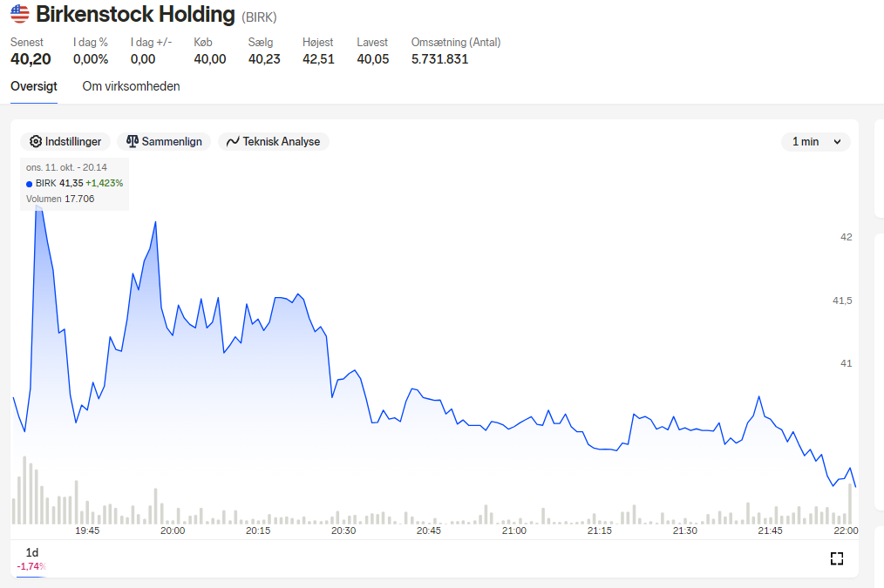
Task: Switch to the Om virksomheden tab
Action: click(132, 86)
